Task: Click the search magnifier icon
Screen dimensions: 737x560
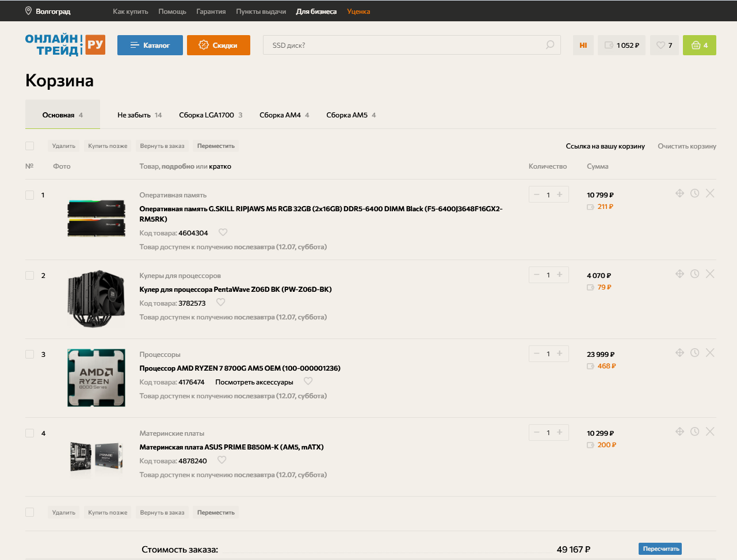Action: click(x=550, y=45)
